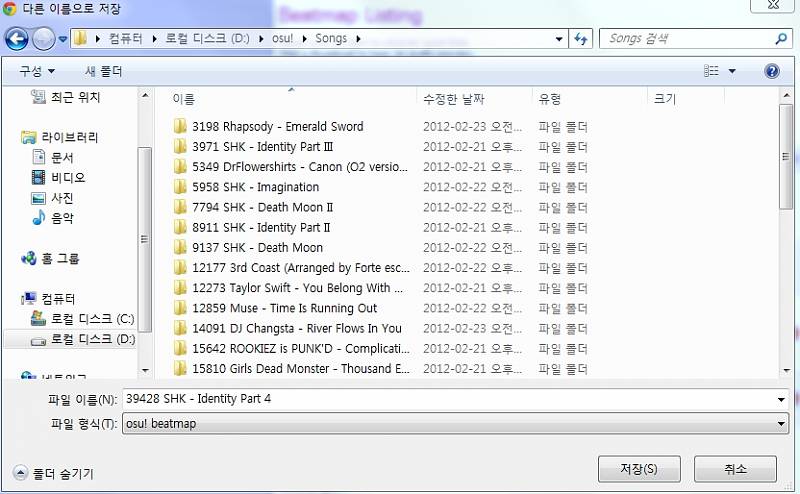This screenshot has height=494, width=800.
Task: Click the 저장(S) button
Action: (x=638, y=469)
